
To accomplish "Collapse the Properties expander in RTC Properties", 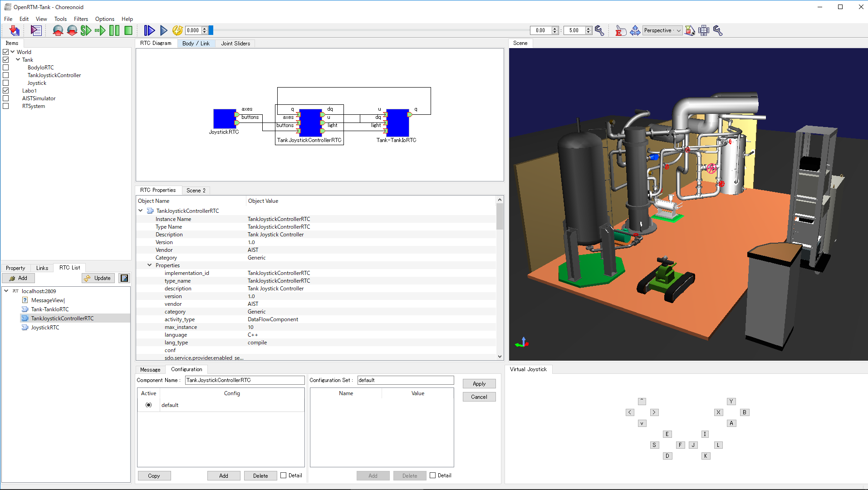I will (150, 265).
